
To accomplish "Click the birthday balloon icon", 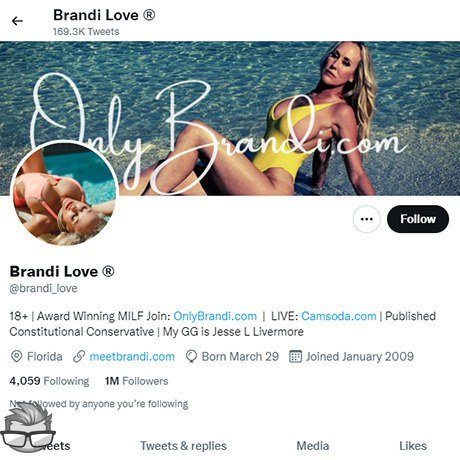I will tap(191, 356).
